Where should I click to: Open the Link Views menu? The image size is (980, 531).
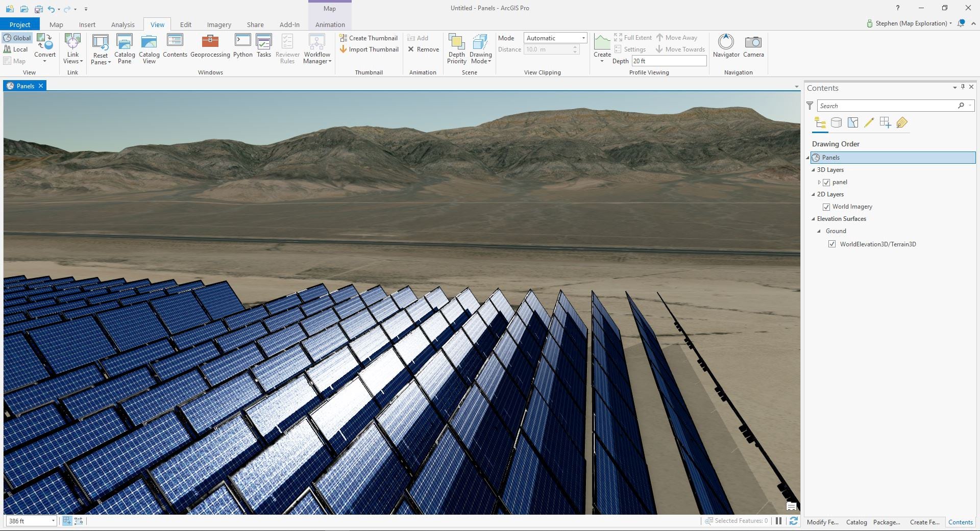(72, 48)
